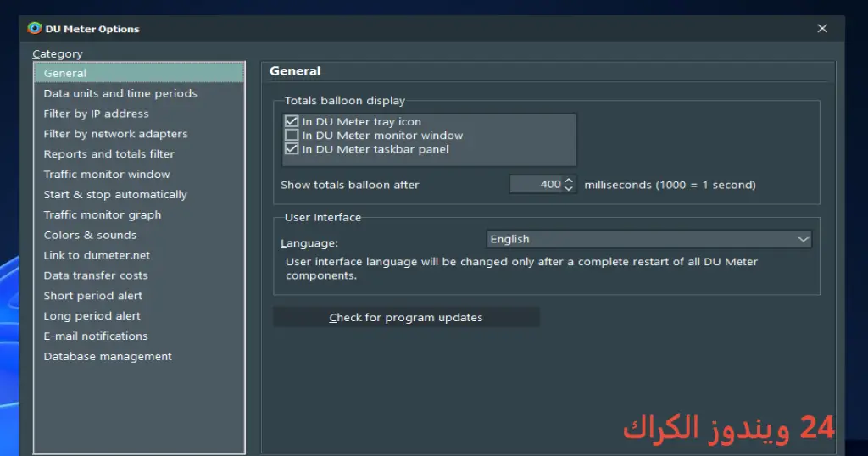Select Long period alert category
Viewport: 868px width, 456px height.
(x=139, y=316)
